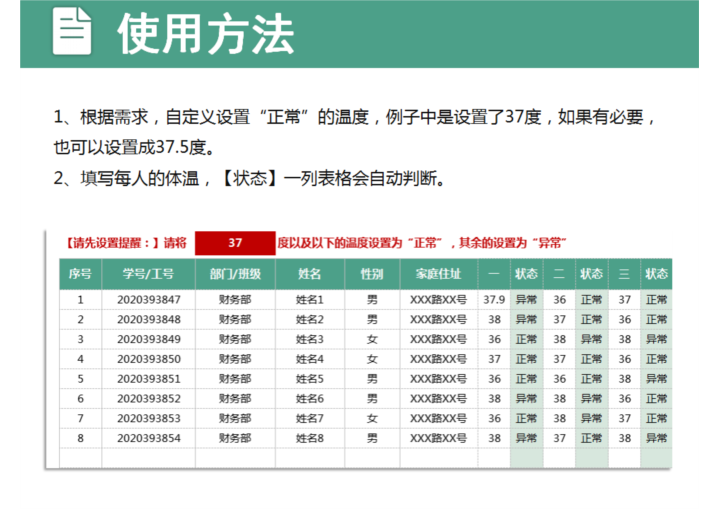Click the cell with ID 2020393847
This screenshot has width=720, height=509.
(148, 299)
